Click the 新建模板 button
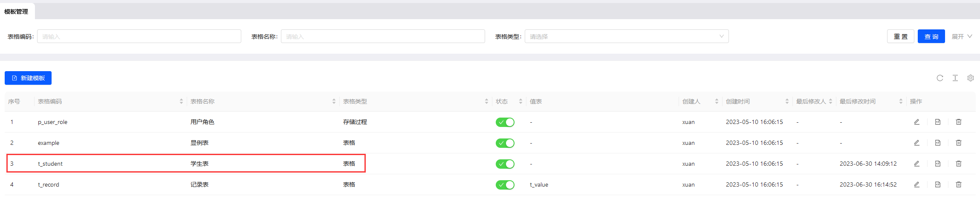Viewport: 980px width, 216px height. pos(28,78)
